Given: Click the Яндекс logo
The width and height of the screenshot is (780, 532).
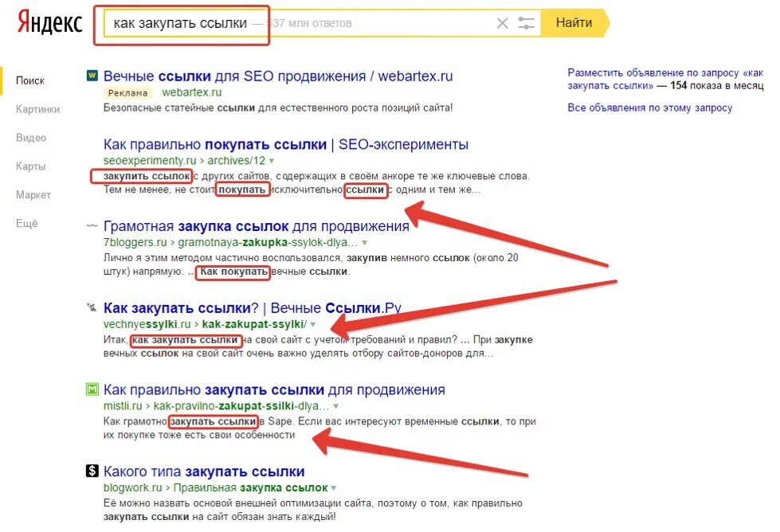Looking at the screenshot, I should click(49, 23).
